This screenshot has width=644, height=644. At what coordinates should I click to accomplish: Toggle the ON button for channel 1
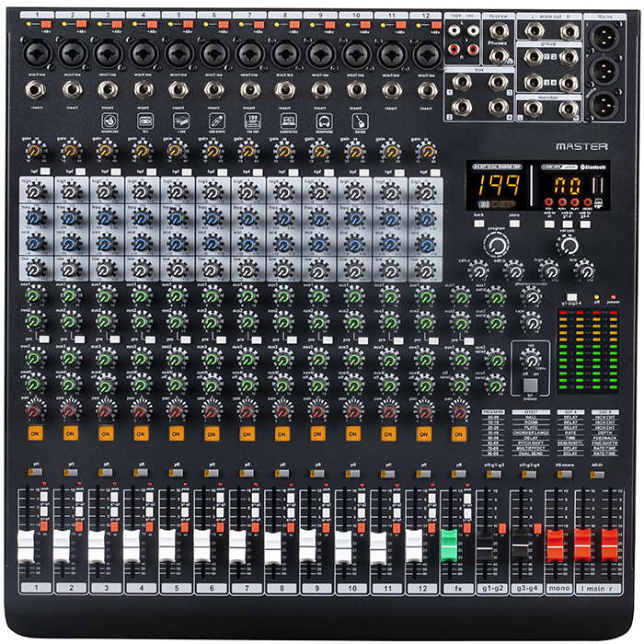[x=34, y=432]
